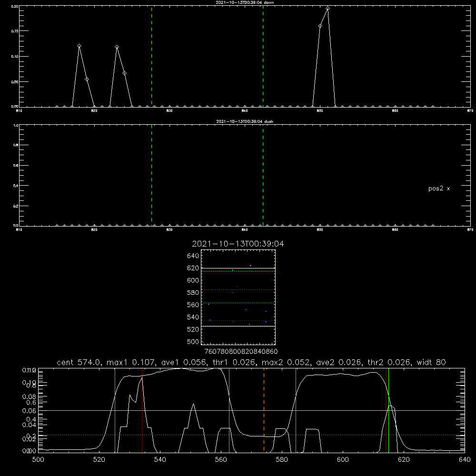Click the '560' x-axis label of bottom plot

pos(221,460)
